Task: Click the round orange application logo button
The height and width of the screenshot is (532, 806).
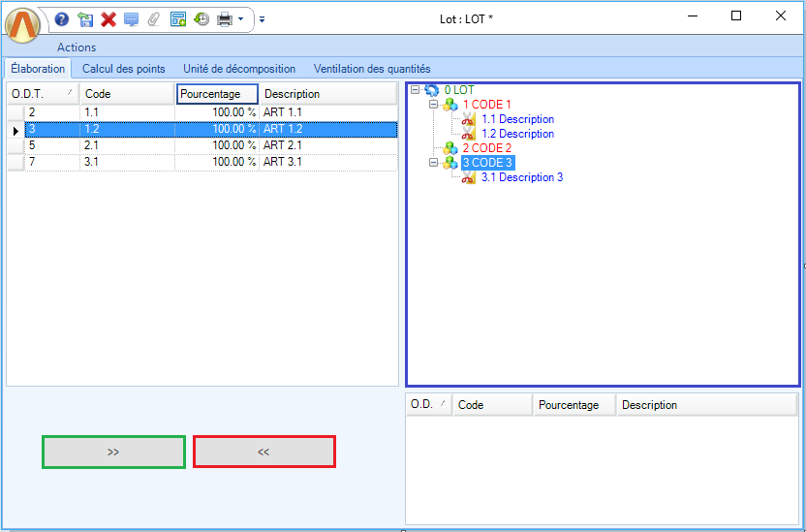Action: coord(23,22)
